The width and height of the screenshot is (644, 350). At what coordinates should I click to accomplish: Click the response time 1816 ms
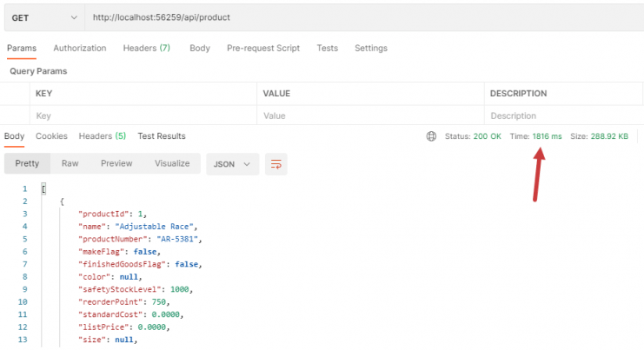pyautogui.click(x=547, y=136)
